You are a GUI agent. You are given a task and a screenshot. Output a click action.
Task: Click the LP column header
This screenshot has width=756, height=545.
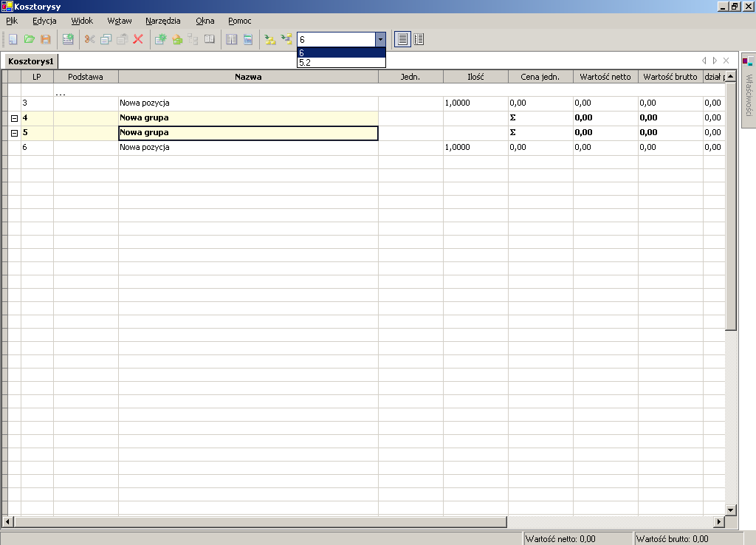pyautogui.click(x=37, y=77)
